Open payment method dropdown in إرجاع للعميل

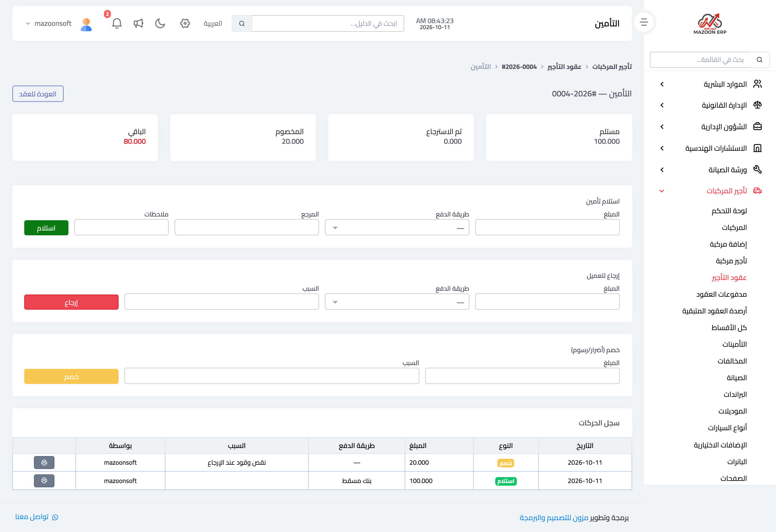397,302
